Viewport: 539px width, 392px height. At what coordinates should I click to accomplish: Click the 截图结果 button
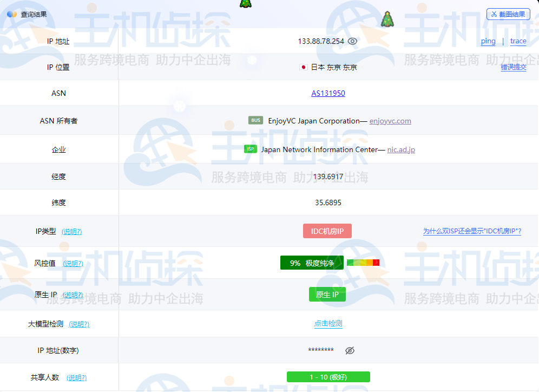pyautogui.click(x=508, y=14)
